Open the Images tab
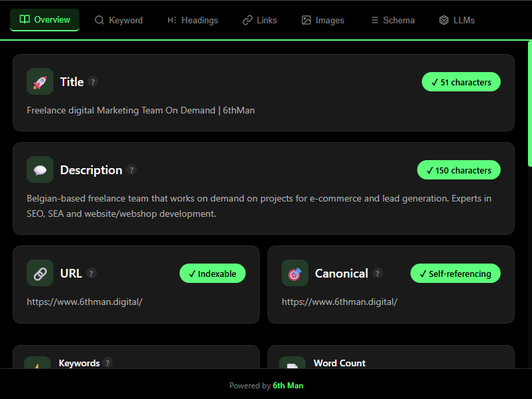Image resolution: width=532 pixels, height=399 pixels. click(323, 20)
